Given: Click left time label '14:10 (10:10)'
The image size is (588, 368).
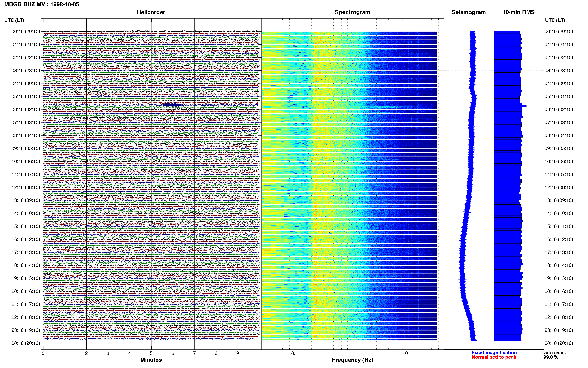Looking at the screenshot, I should pos(26,213).
